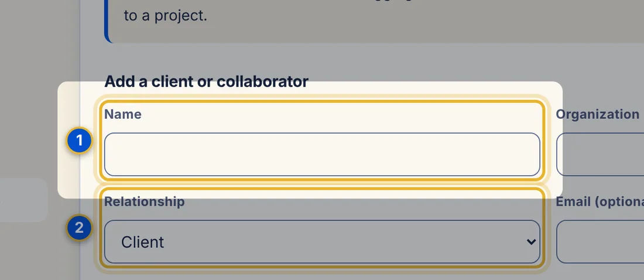The width and height of the screenshot is (644, 280).
Task: Click into the Organization text field
Action: pos(600,154)
